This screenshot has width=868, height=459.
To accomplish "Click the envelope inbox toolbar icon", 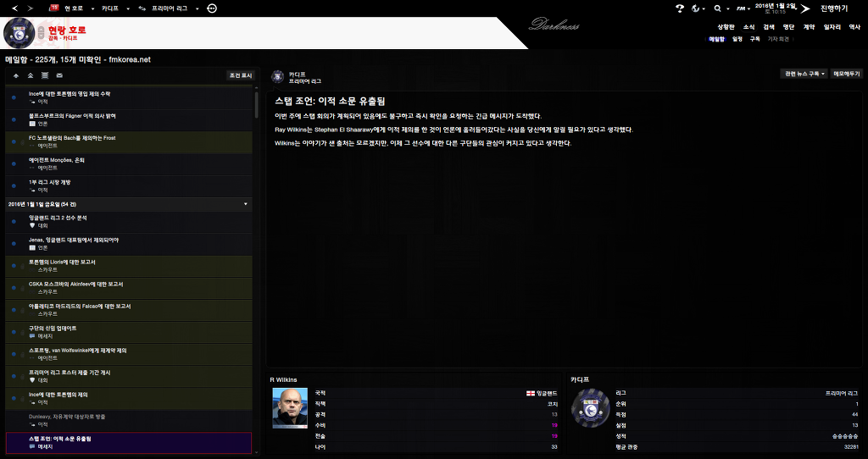I will pyautogui.click(x=59, y=75).
